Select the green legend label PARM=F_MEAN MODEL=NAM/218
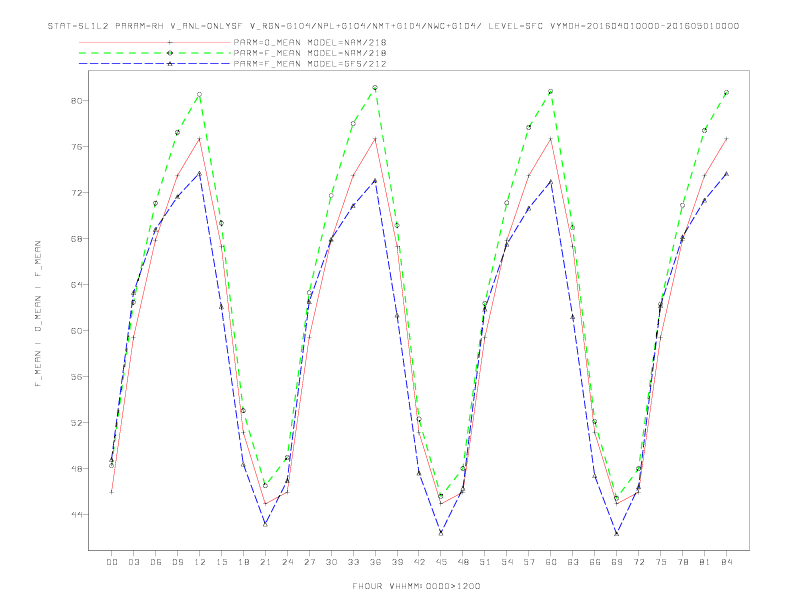 point(310,53)
